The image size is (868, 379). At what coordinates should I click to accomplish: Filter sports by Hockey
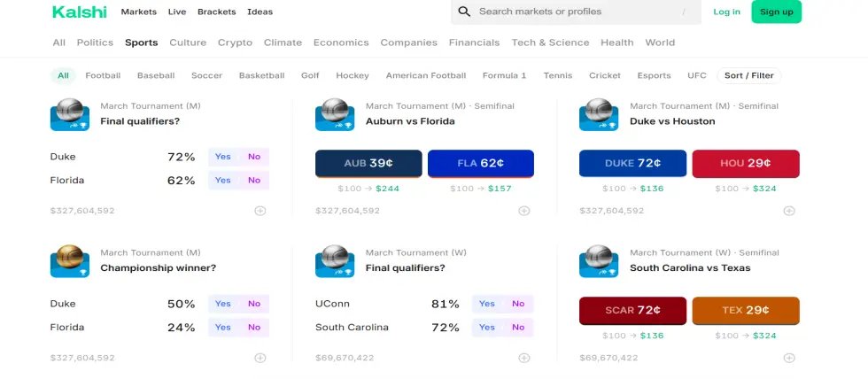click(353, 76)
